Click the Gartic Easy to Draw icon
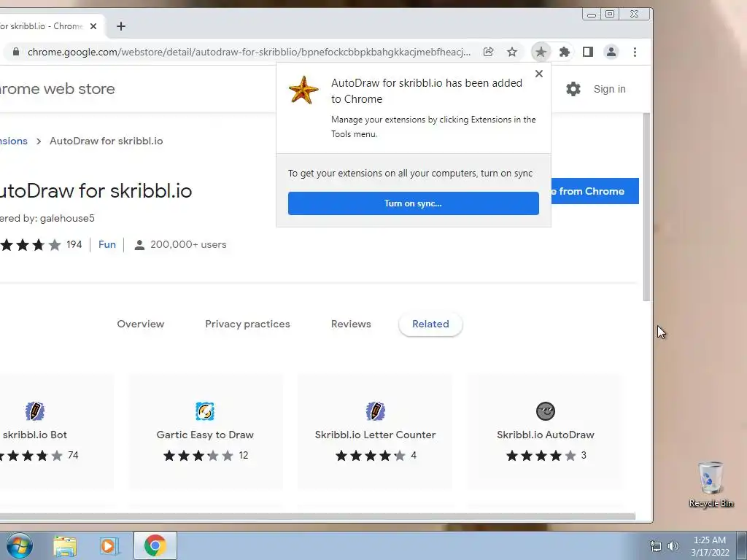This screenshot has height=560, width=747. [205, 411]
